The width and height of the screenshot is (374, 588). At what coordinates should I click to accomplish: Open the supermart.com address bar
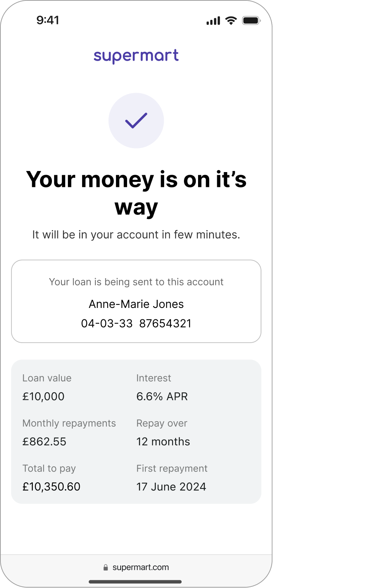tap(141, 567)
